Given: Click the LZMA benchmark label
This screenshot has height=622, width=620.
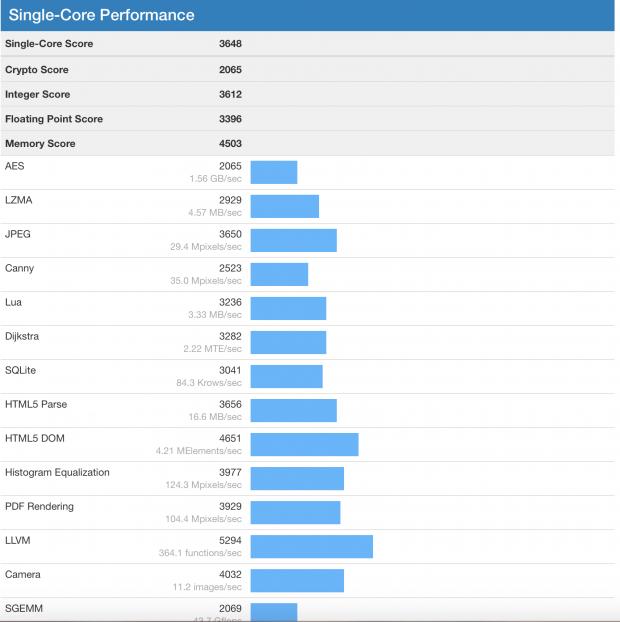Looking at the screenshot, I should click(x=19, y=200).
